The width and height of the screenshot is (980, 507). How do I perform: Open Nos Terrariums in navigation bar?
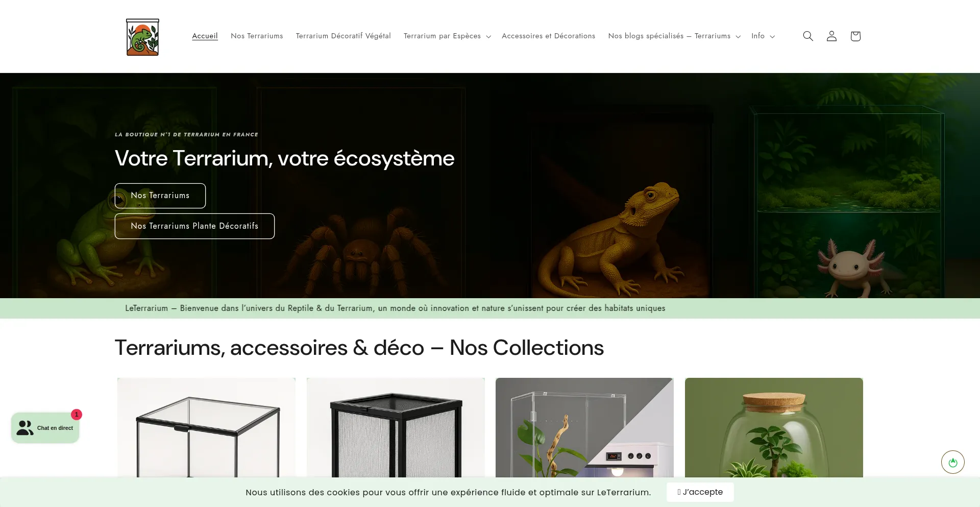257,36
